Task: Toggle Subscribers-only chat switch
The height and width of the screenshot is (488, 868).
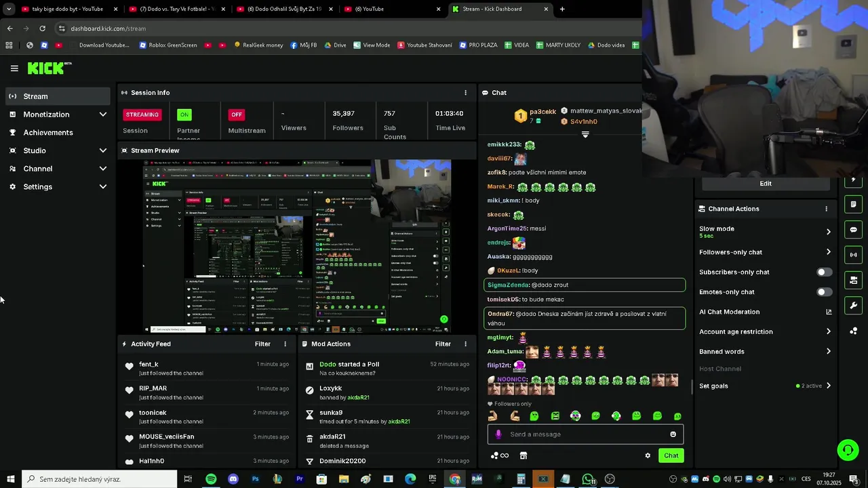Action: pos(824,272)
